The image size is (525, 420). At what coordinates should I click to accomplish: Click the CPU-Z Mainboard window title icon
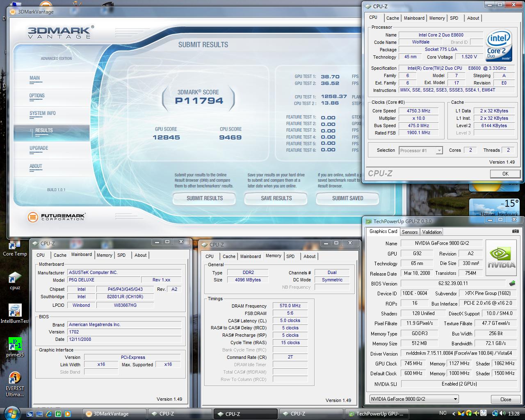pyautogui.click(x=36, y=244)
